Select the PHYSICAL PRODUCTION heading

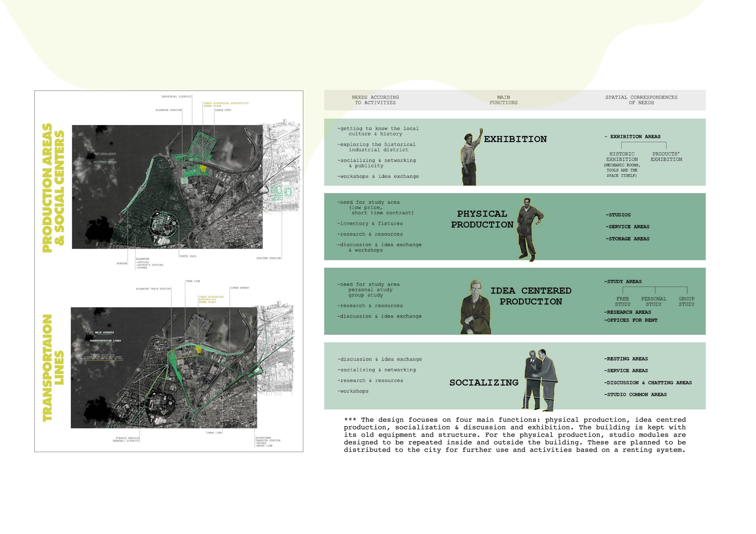pos(482,219)
